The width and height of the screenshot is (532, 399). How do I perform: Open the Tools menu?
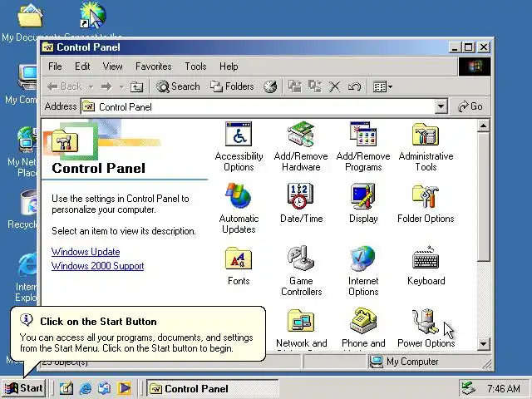pos(195,66)
